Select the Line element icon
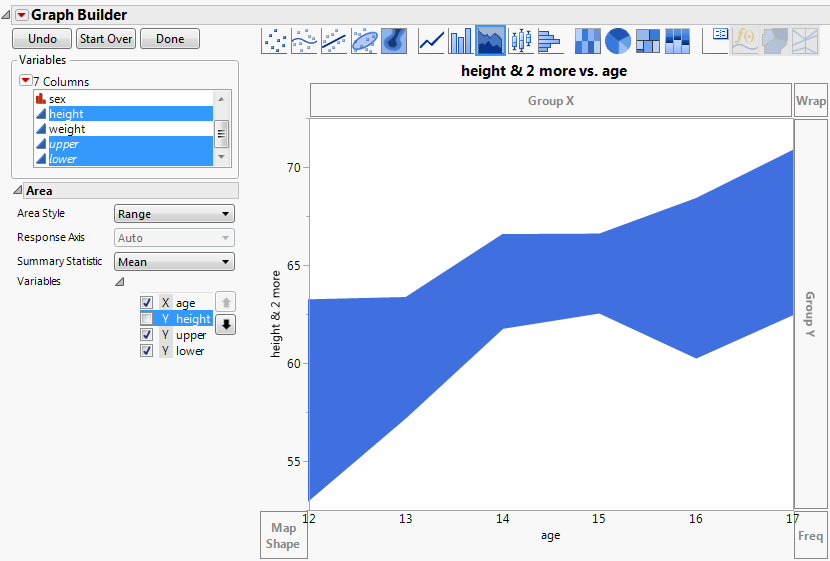The image size is (830, 561). (431, 40)
